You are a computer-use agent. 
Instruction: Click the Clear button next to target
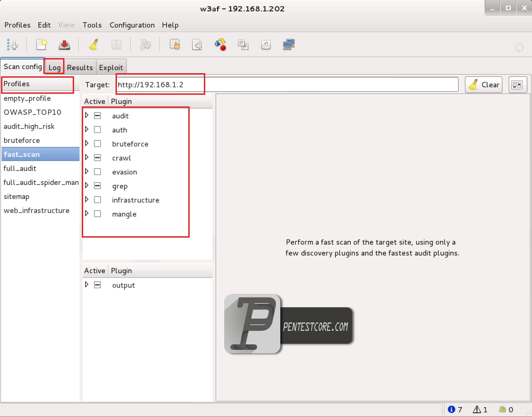pos(483,85)
